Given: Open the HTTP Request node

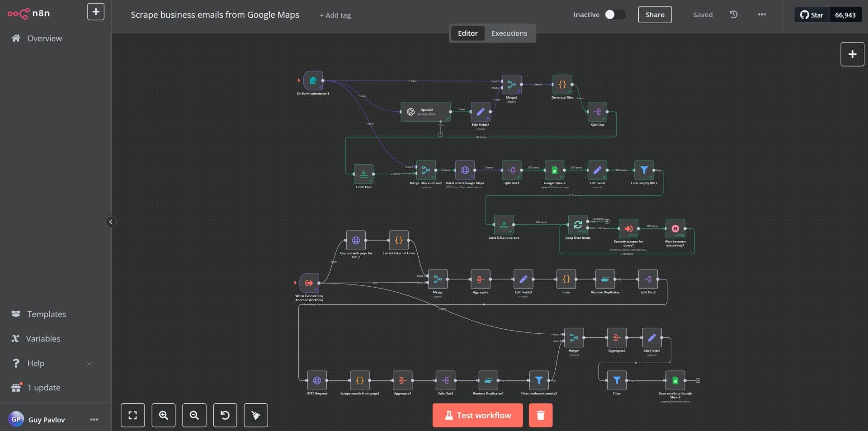Looking at the screenshot, I should tap(317, 380).
